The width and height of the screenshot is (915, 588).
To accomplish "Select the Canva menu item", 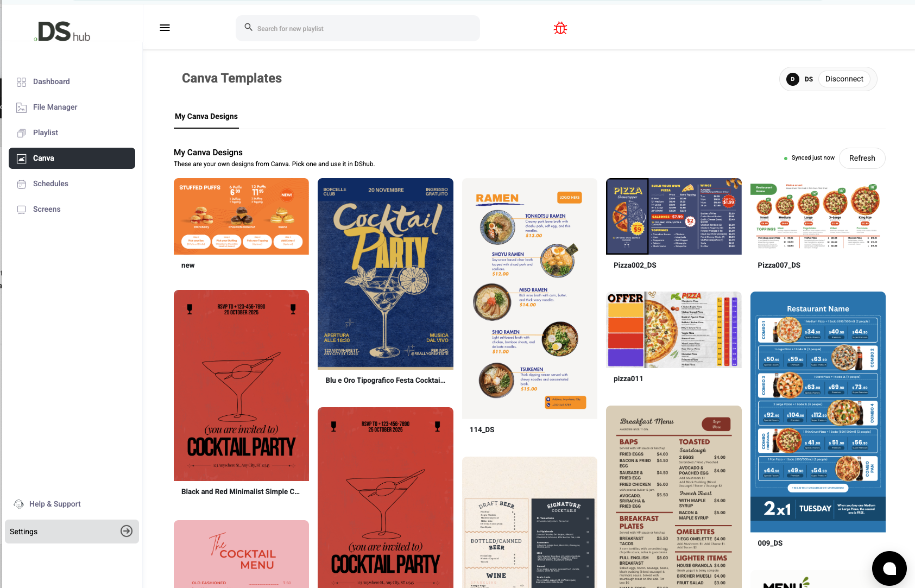I will tap(72, 158).
